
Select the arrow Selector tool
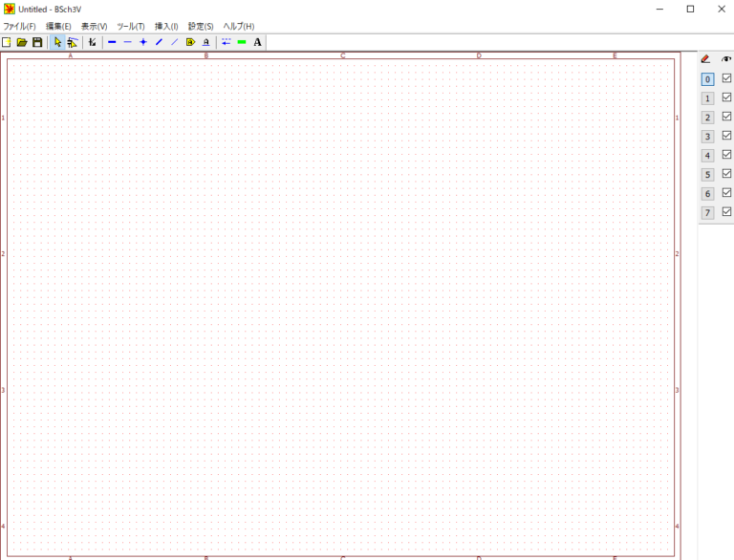(x=57, y=42)
